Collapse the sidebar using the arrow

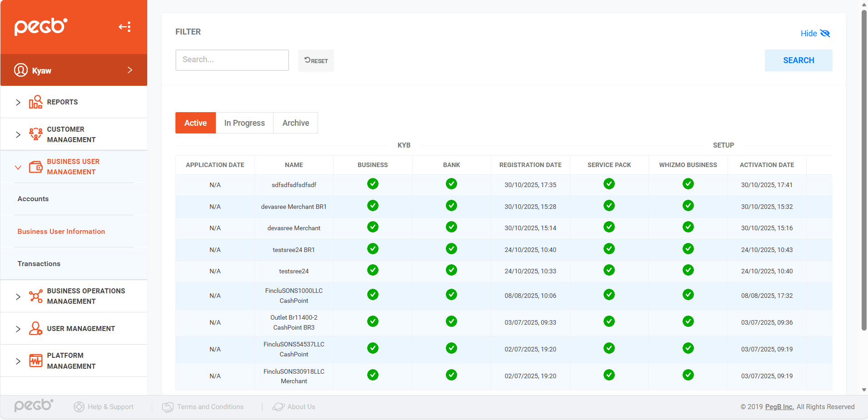click(x=124, y=26)
